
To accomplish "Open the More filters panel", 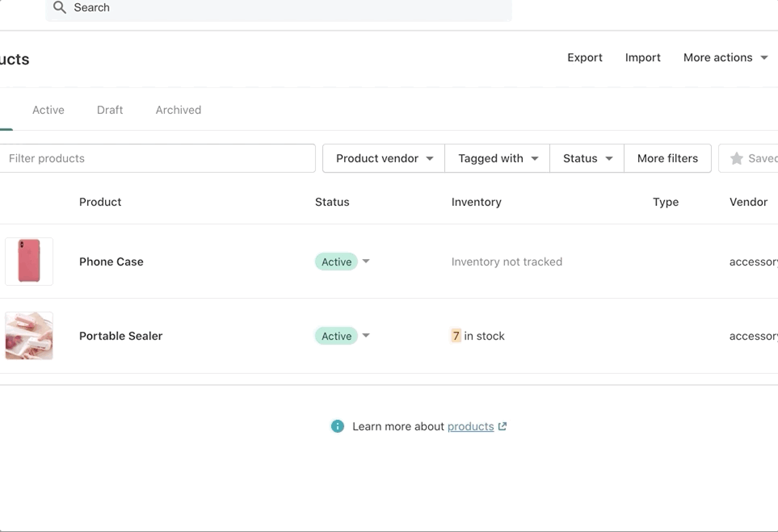I will (667, 158).
